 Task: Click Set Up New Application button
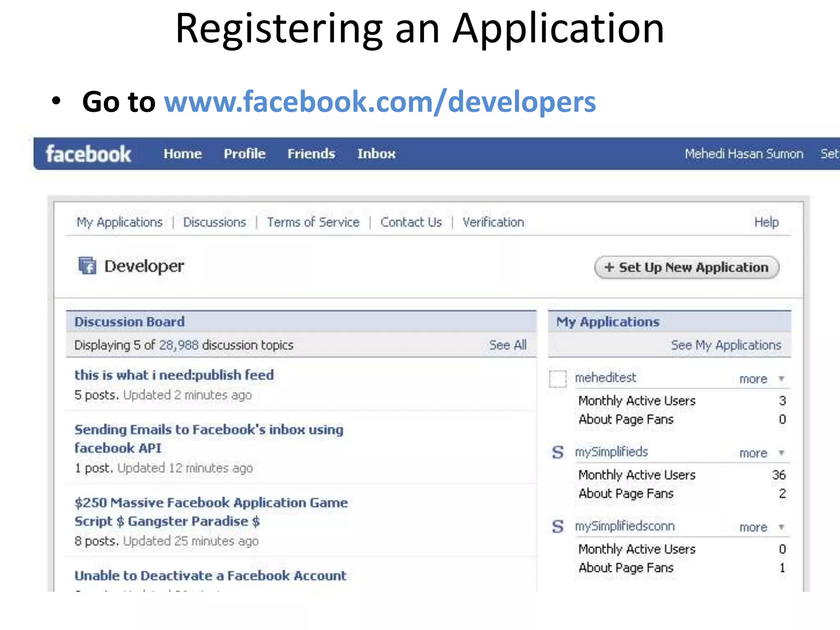point(687,267)
